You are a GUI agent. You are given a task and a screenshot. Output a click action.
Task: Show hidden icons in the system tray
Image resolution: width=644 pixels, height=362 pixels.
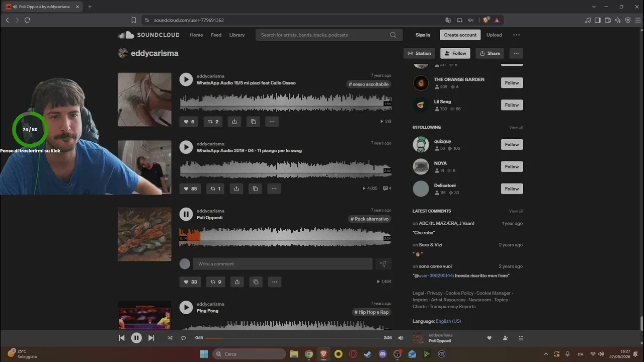click(546, 354)
